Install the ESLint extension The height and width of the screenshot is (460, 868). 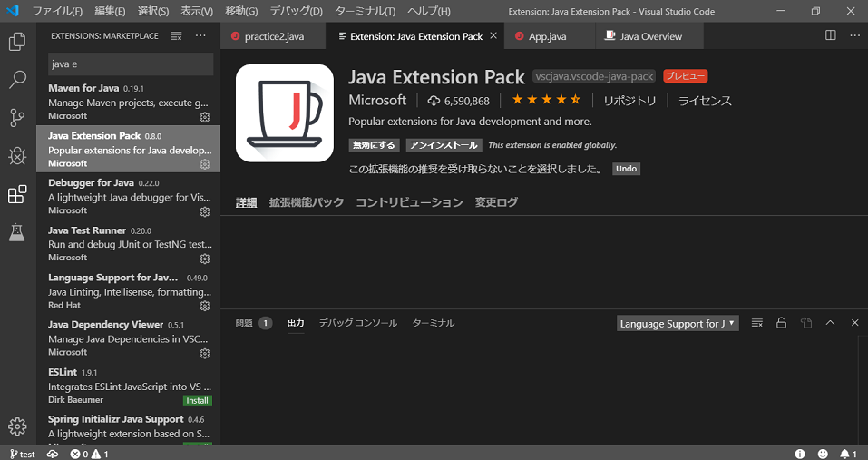pos(197,400)
